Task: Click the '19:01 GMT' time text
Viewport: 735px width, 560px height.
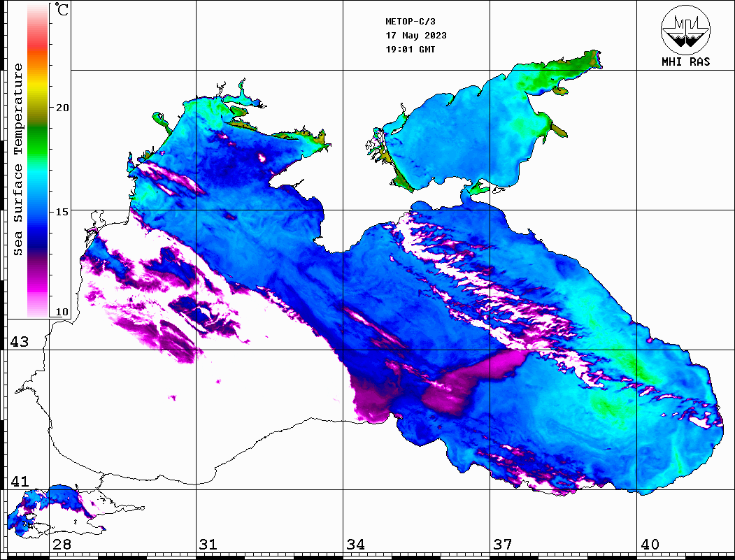Action: click(410, 49)
